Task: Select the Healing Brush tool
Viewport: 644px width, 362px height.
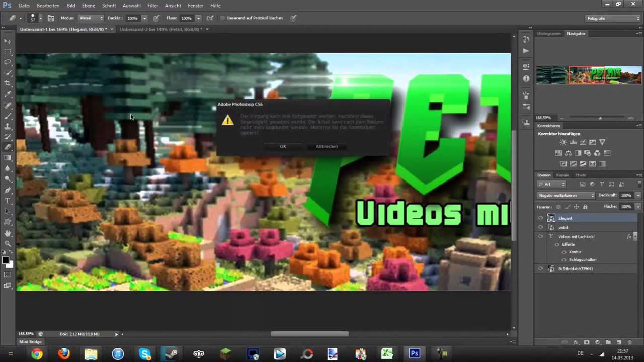Action: click(8, 106)
